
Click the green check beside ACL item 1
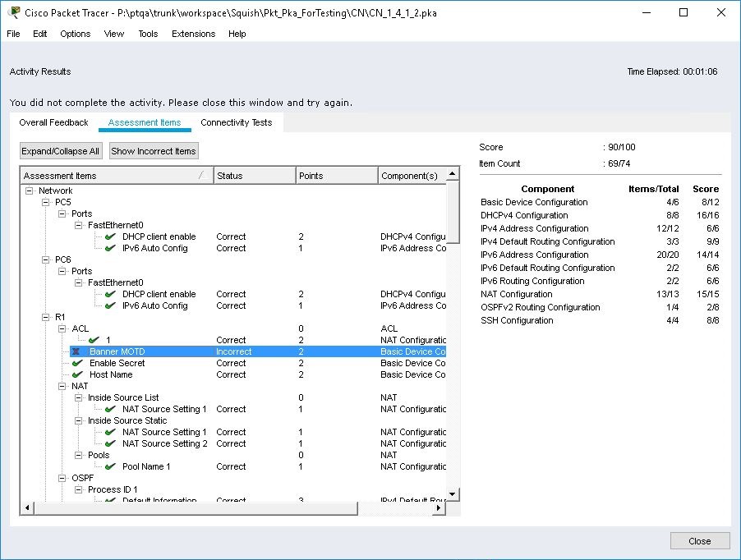pos(94,340)
